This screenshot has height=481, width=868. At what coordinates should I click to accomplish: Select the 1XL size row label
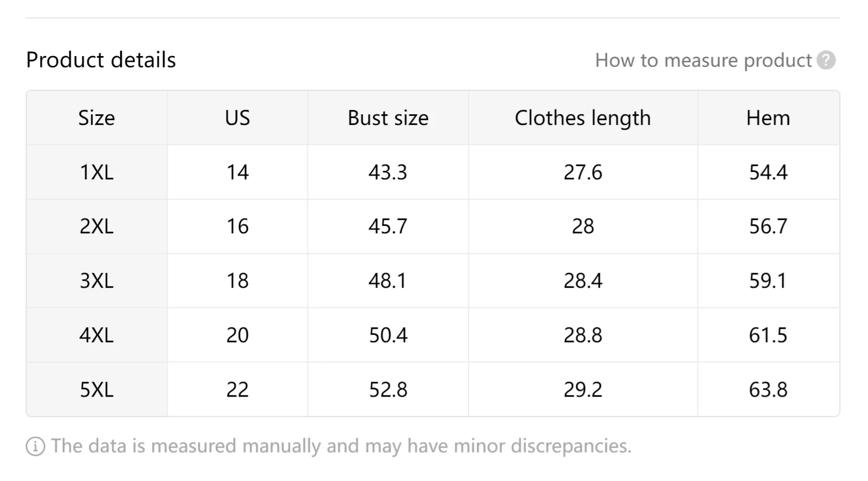click(x=97, y=172)
